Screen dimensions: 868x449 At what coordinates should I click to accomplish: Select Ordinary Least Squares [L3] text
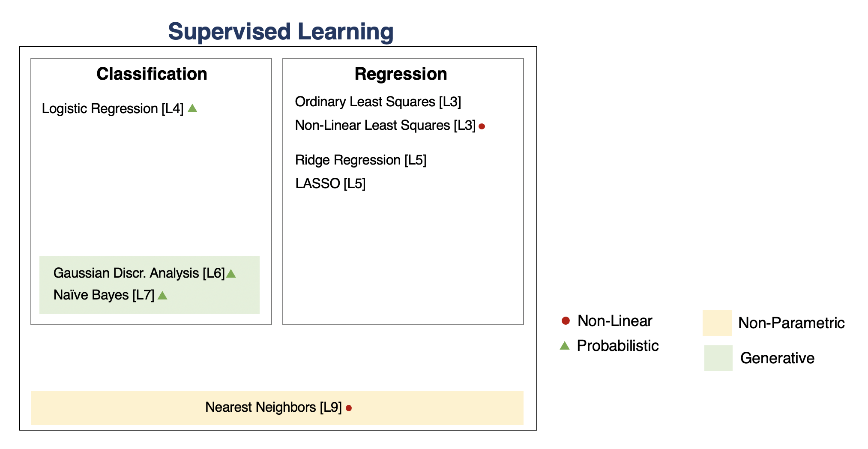(x=378, y=102)
